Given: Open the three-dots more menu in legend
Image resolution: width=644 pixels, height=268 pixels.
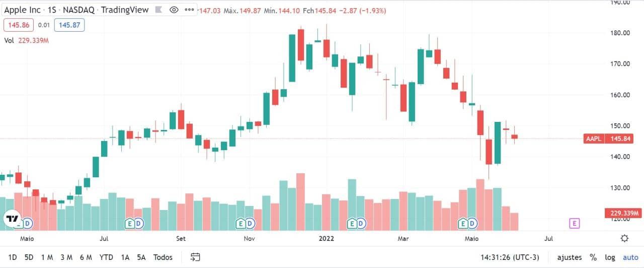Looking at the screenshot, I should point(189,10).
